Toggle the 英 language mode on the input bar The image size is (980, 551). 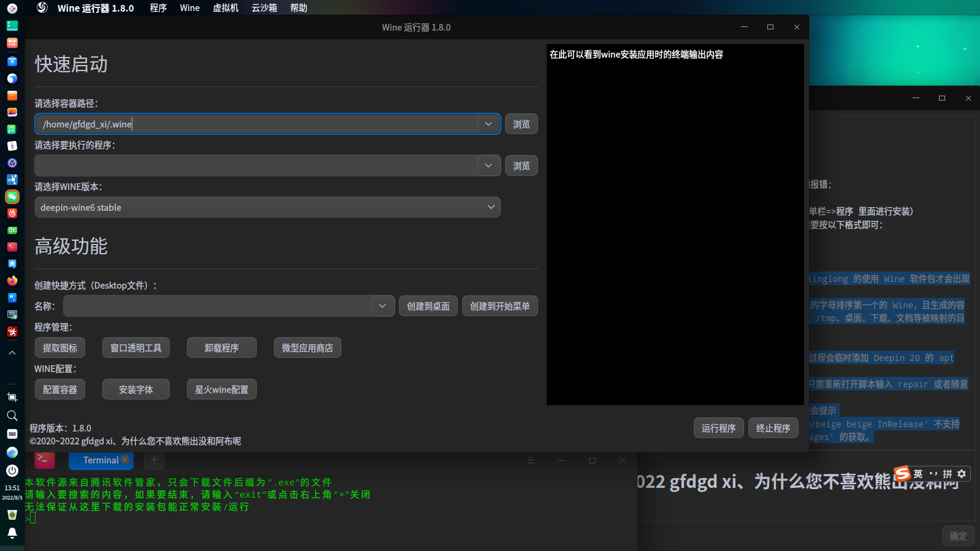click(918, 474)
